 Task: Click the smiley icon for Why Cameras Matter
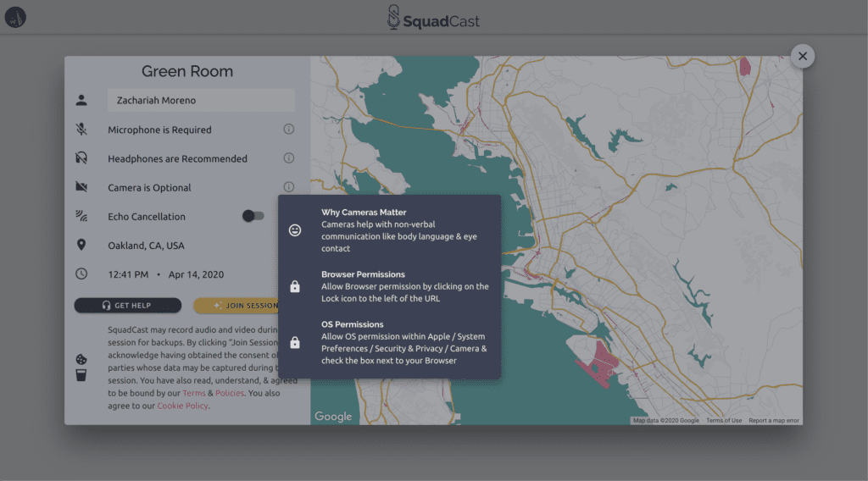click(x=295, y=230)
